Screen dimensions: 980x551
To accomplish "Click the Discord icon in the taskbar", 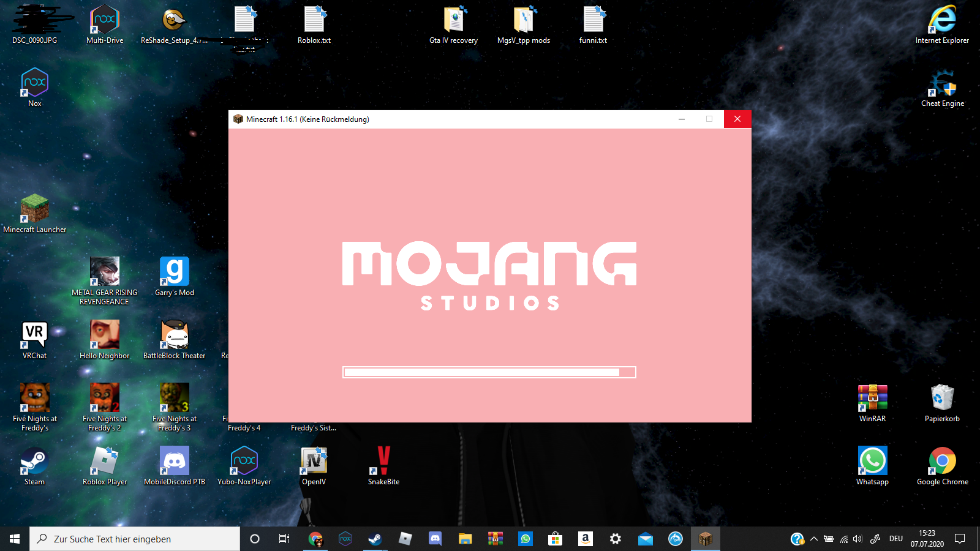I will (x=435, y=539).
